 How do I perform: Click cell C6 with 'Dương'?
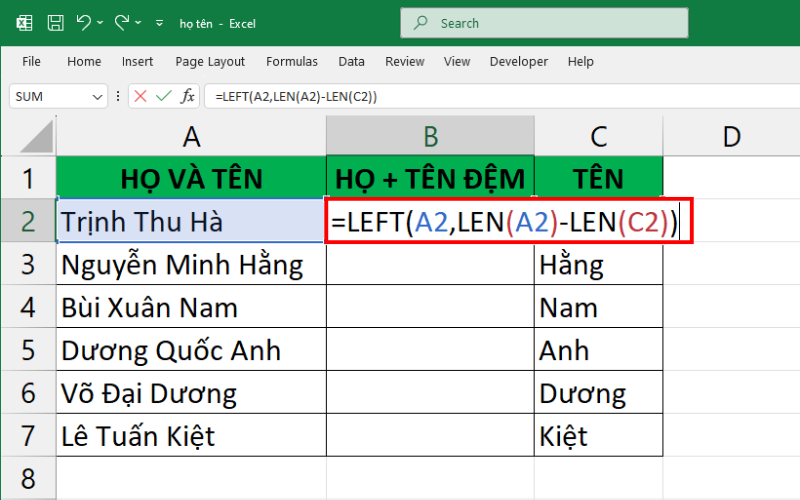[598, 392]
